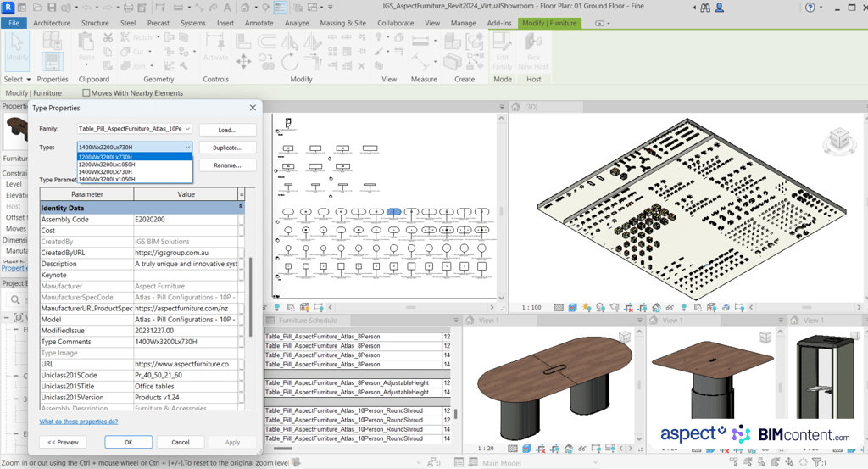Toggle the Model row end checkbox

click(241, 320)
